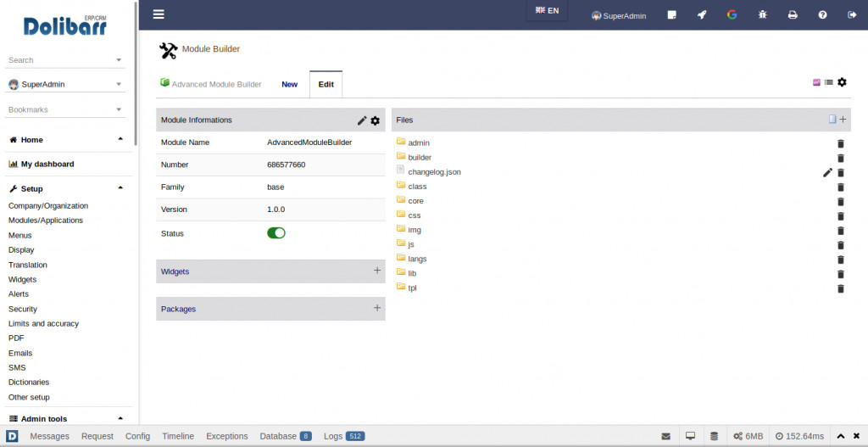Go to Modules/Applications setup
868x447 pixels.
tap(46, 220)
